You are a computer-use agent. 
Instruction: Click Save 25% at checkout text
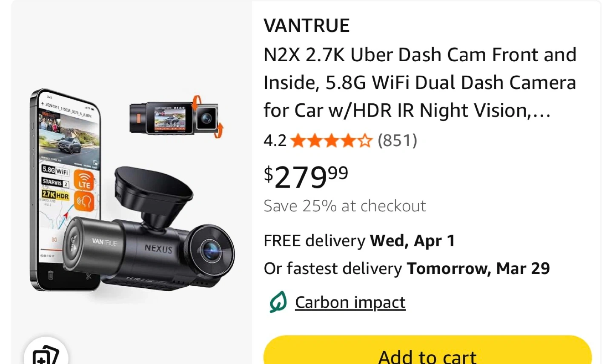pyautogui.click(x=344, y=206)
